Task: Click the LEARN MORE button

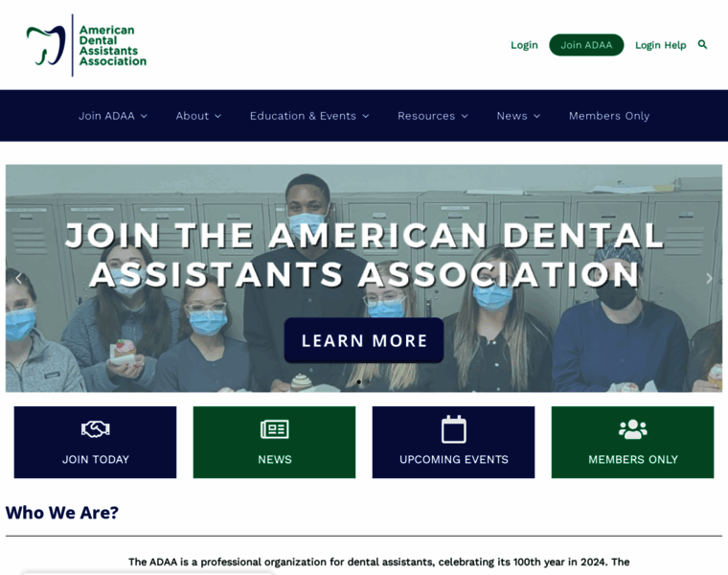Action: [x=364, y=340]
